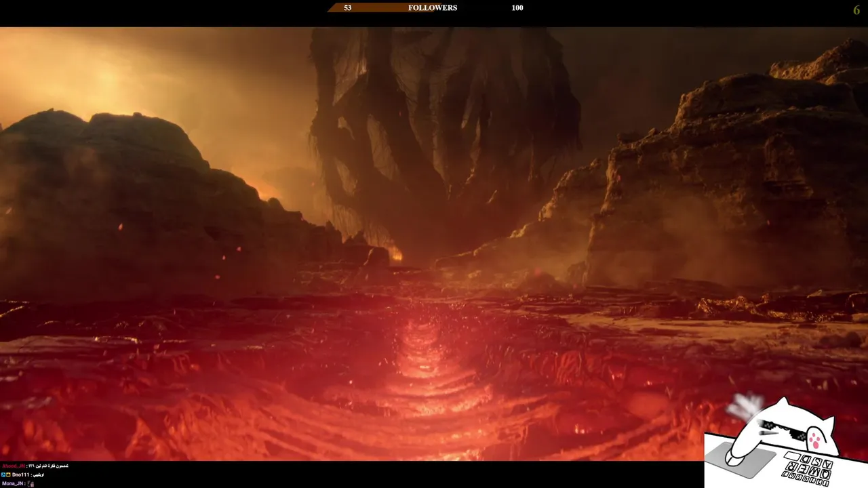The image size is (868, 488).
Task: Click the yellow badge beside Dno111
Action: [x=8, y=475]
